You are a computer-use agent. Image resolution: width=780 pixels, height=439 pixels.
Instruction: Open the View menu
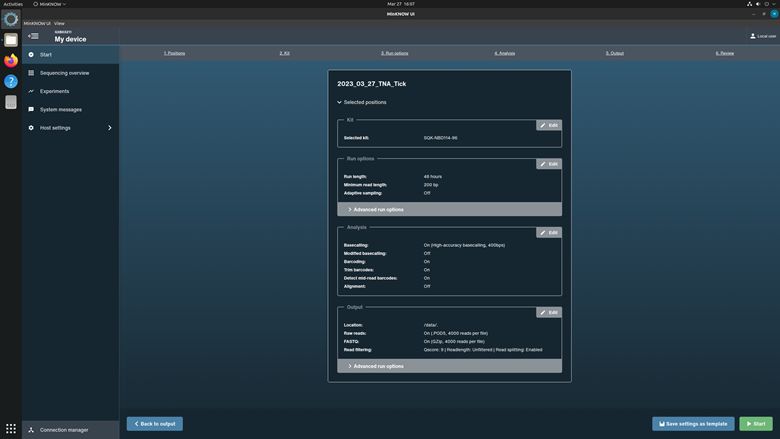[x=59, y=23]
